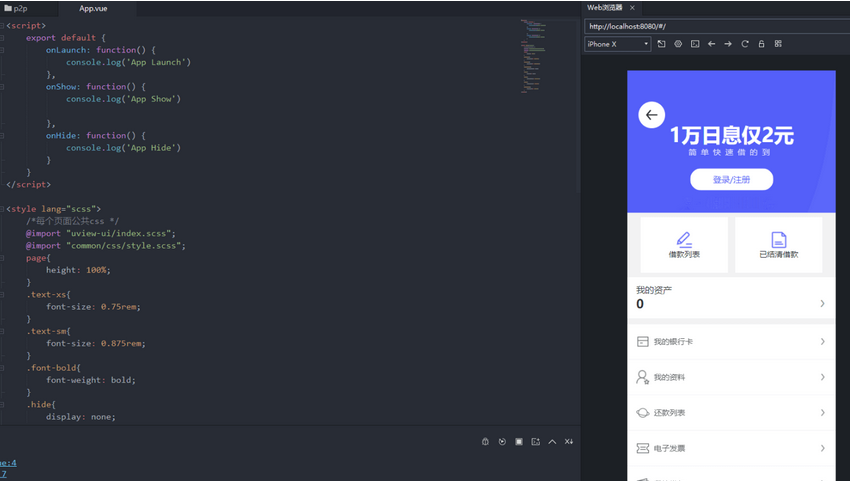Switch to the App.vue editor tab
The width and height of the screenshot is (850, 481).
point(93,8)
